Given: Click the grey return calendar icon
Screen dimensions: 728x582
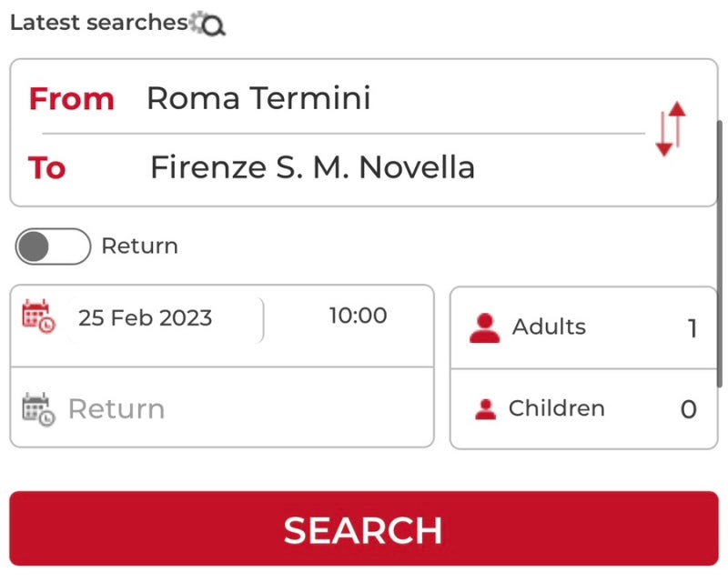Looking at the screenshot, I should [x=38, y=409].
